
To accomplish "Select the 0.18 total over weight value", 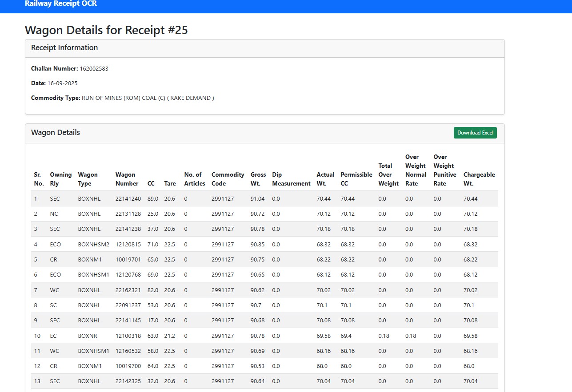I will point(384,336).
